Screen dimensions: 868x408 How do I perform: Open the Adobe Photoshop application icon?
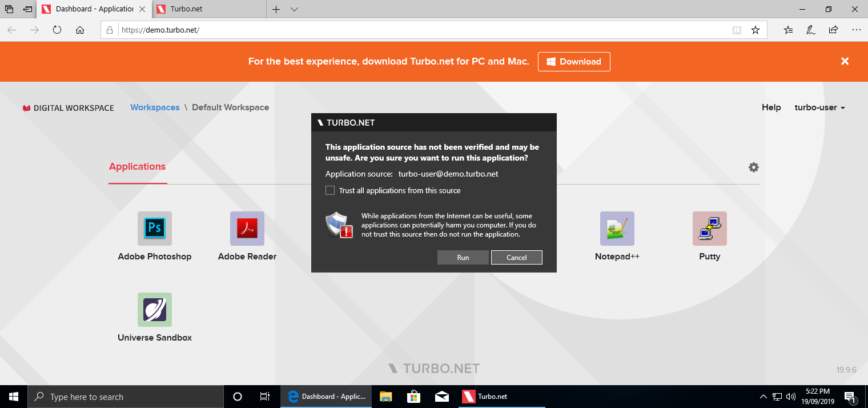(154, 229)
